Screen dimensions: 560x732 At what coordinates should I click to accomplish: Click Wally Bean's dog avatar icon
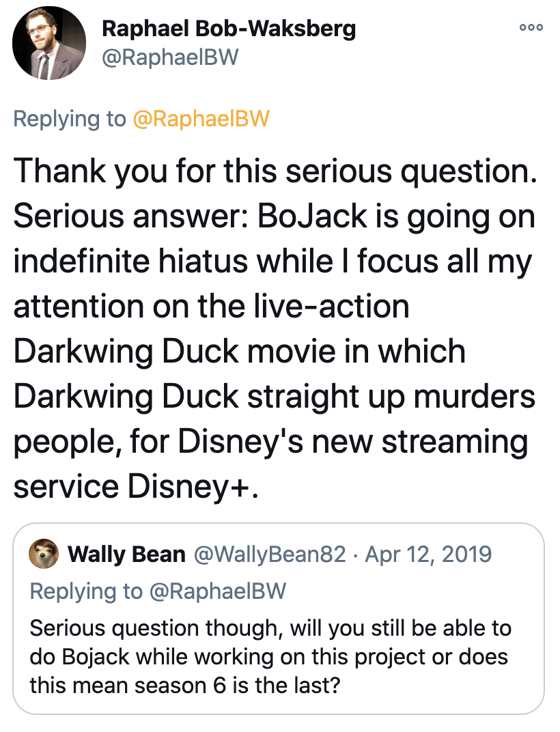pyautogui.click(x=44, y=554)
